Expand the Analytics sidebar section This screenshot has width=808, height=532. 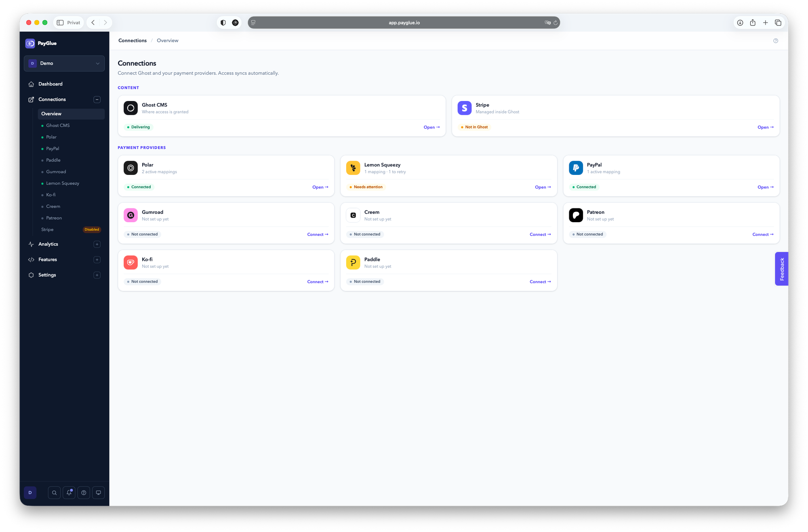(97, 244)
